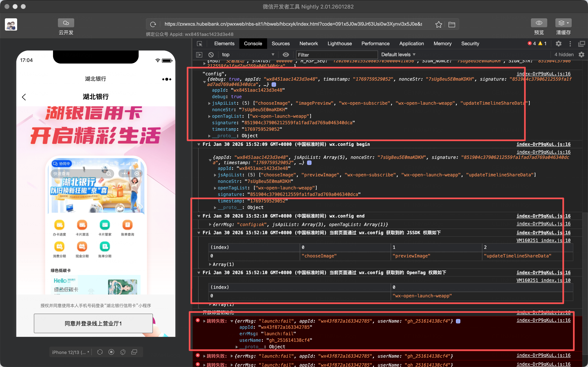Switch to the Application tab
588x367 pixels.
pos(411,44)
